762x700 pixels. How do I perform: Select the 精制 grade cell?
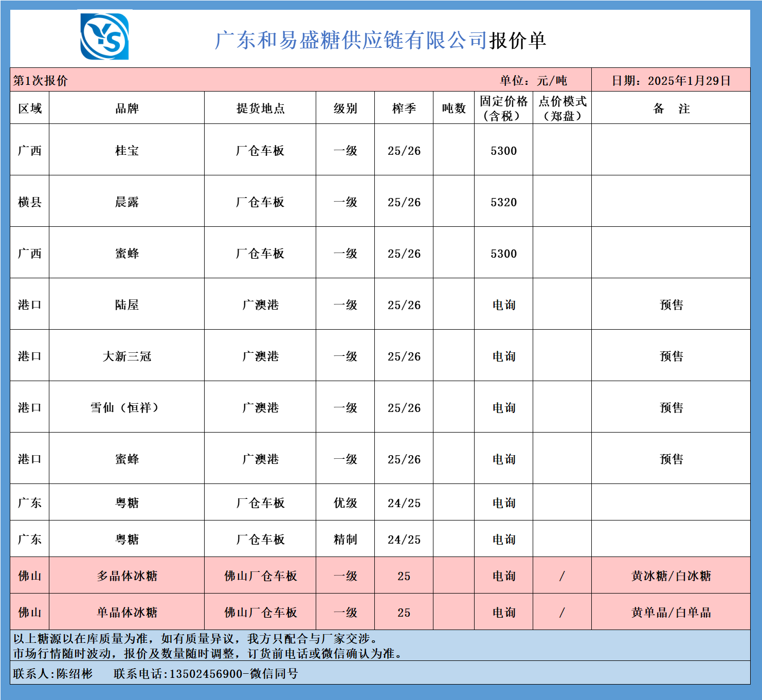point(345,540)
